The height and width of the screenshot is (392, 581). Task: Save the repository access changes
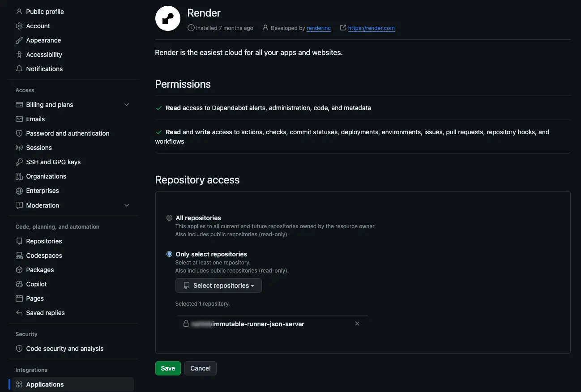(x=167, y=368)
